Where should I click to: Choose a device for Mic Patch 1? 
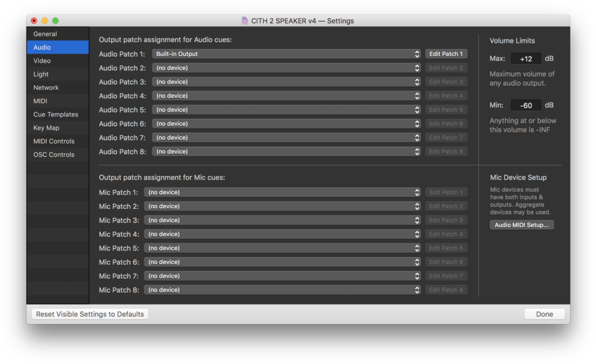coord(282,193)
